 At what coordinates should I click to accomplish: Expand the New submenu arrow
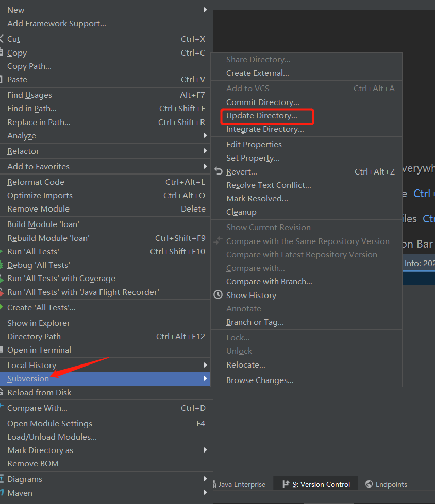coord(205,10)
